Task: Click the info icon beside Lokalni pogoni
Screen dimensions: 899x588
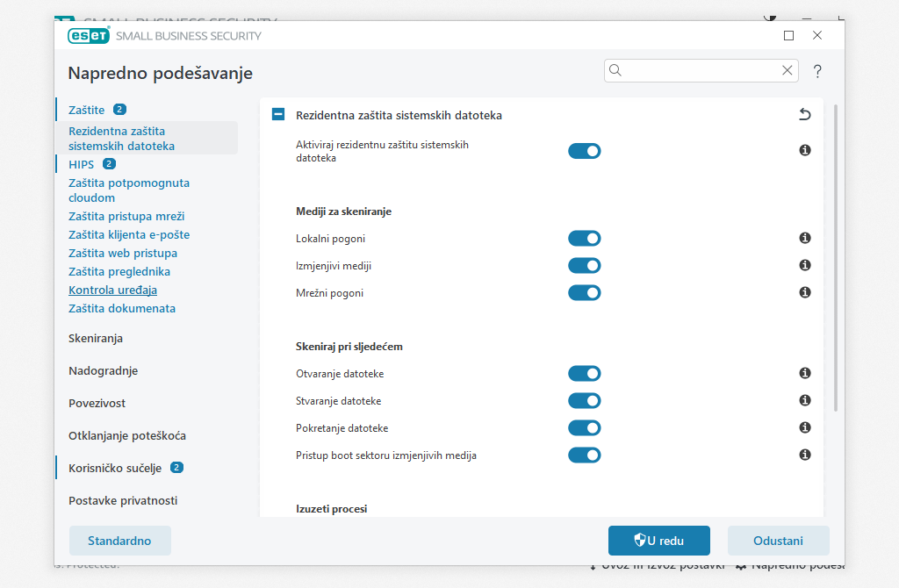Action: coord(804,238)
